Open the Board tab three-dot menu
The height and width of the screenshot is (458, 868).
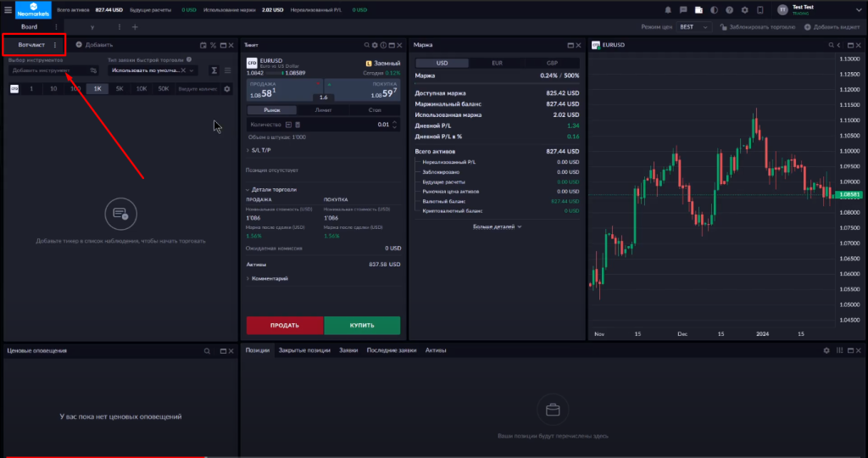pos(56,26)
